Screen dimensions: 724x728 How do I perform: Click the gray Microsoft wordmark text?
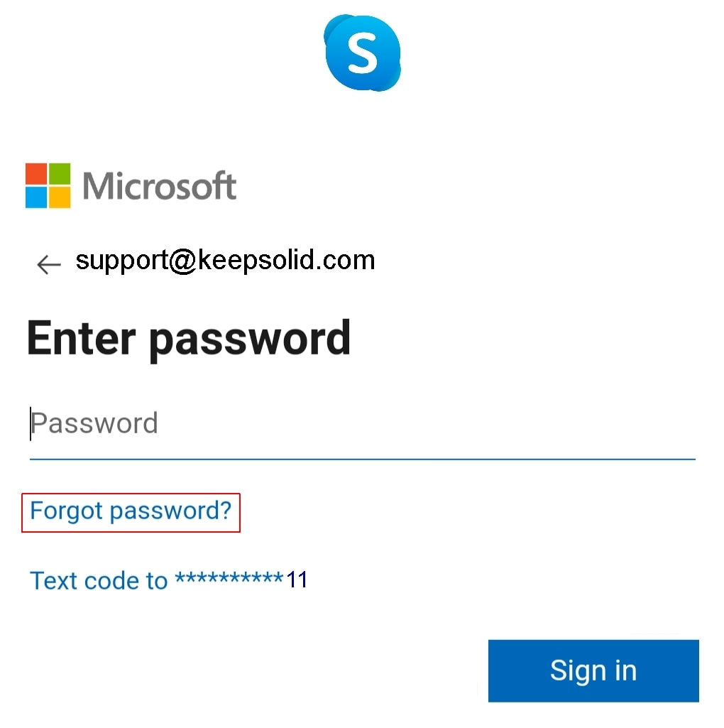159,186
